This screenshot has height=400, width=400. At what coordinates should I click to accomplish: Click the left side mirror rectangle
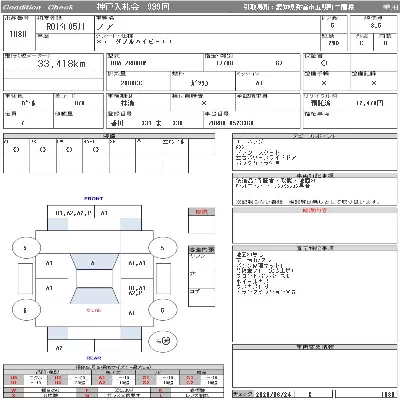coord(25,279)
